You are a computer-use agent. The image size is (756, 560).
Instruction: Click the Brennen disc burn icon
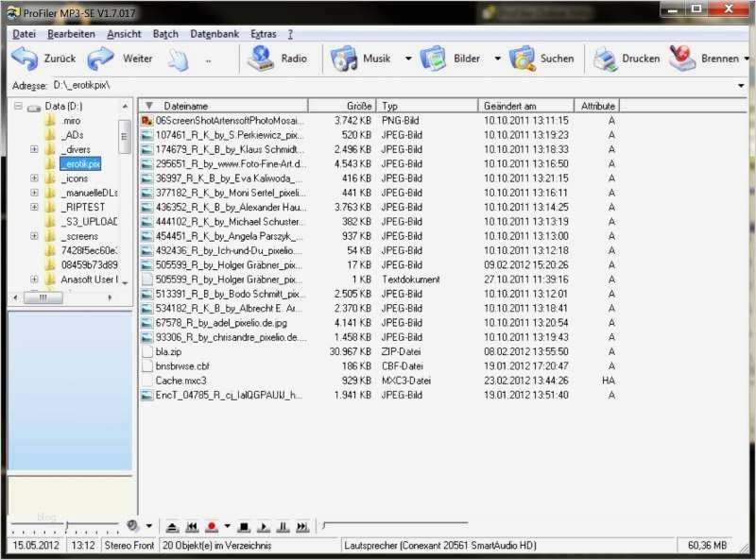click(682, 59)
